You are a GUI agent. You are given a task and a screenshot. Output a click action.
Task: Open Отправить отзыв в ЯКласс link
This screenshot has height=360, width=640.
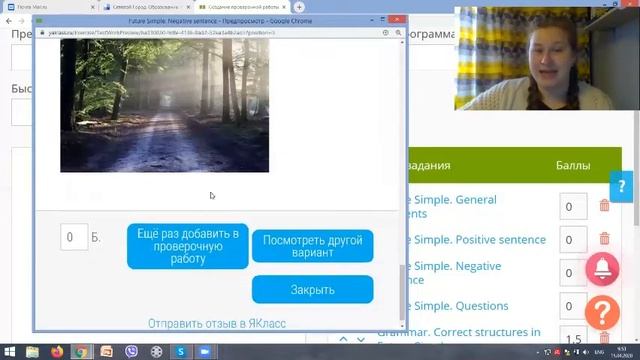(217, 323)
